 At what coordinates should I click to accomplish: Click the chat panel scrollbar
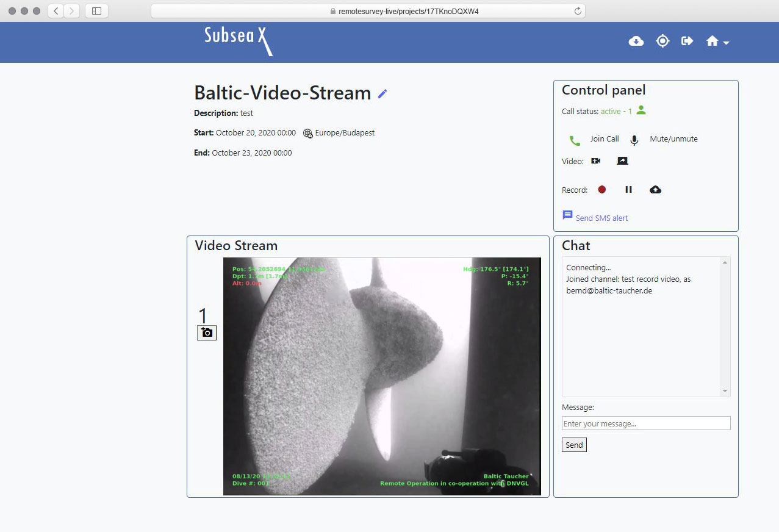(726, 326)
